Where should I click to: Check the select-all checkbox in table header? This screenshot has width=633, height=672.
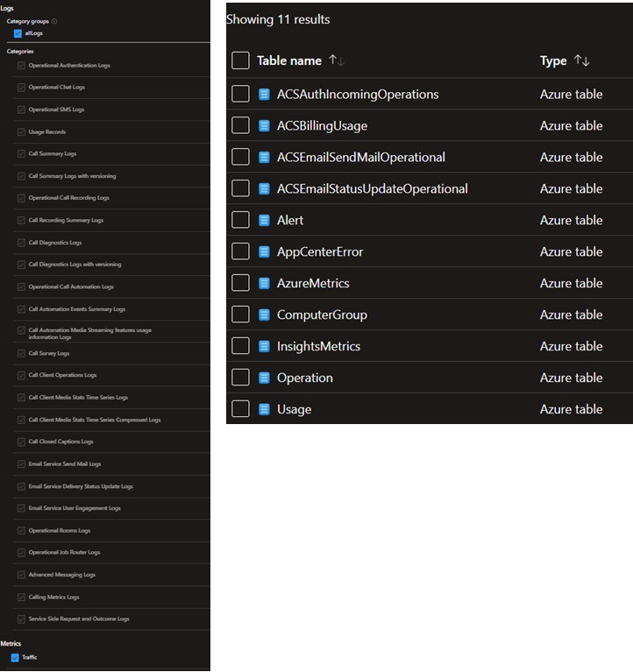coord(240,60)
